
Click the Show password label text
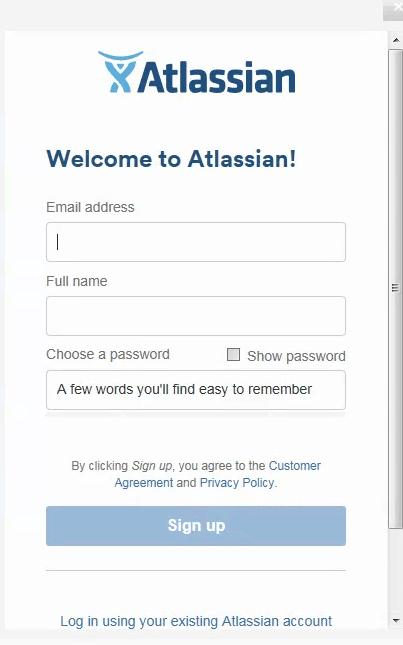296,356
